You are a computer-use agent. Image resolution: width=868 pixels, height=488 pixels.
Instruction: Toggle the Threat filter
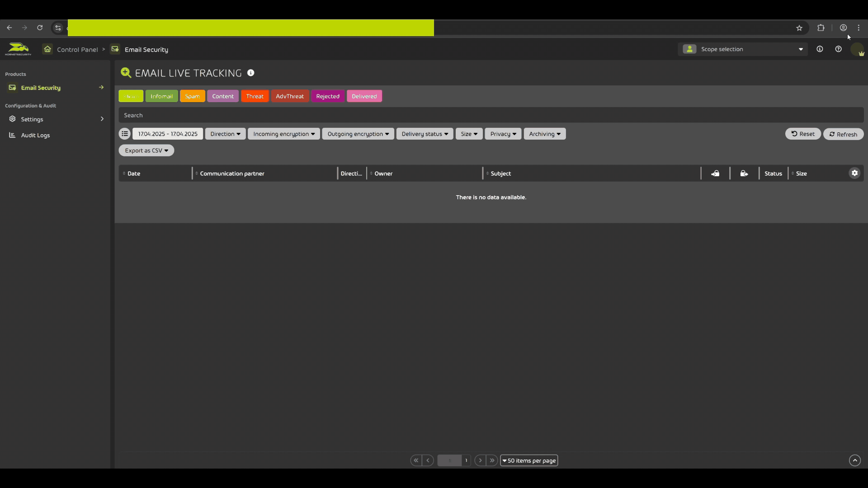coord(255,96)
